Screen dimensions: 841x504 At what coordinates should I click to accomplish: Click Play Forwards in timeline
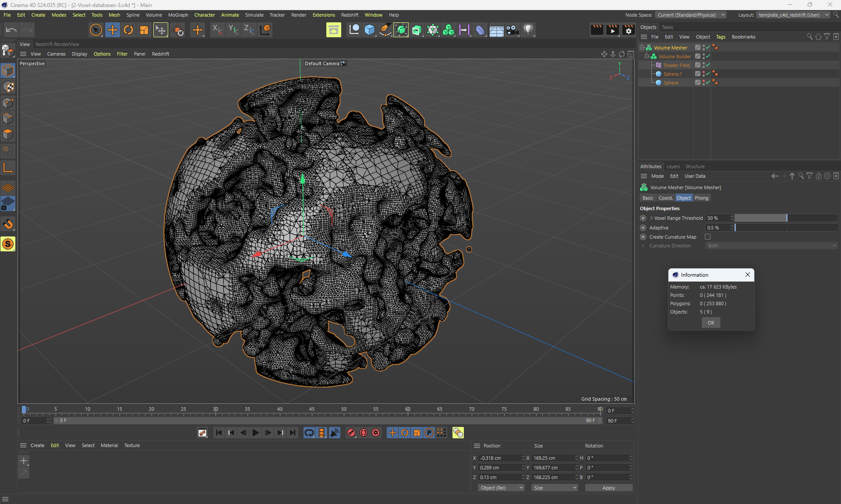click(256, 433)
